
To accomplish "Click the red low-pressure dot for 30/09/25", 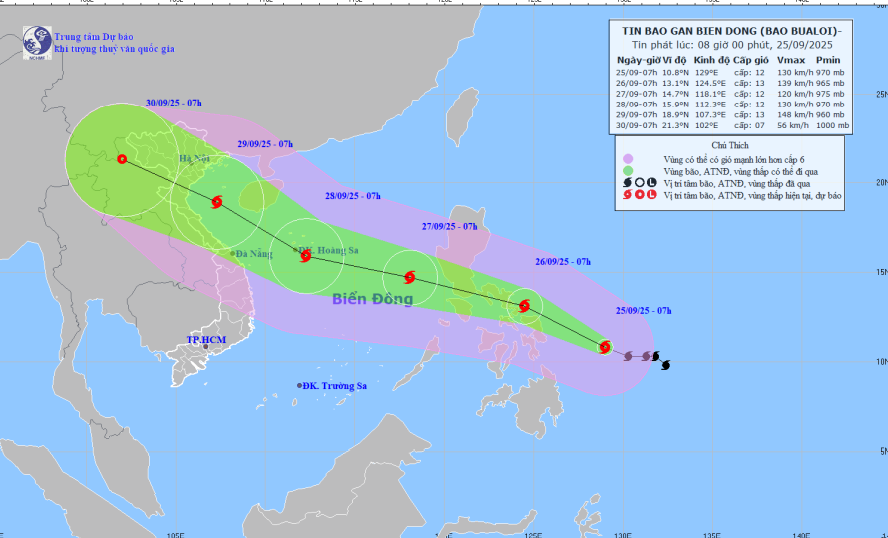I will [121, 159].
